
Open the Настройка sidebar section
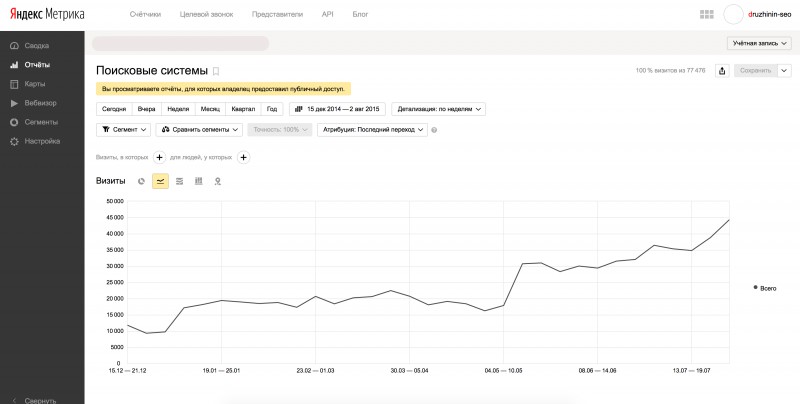42,141
